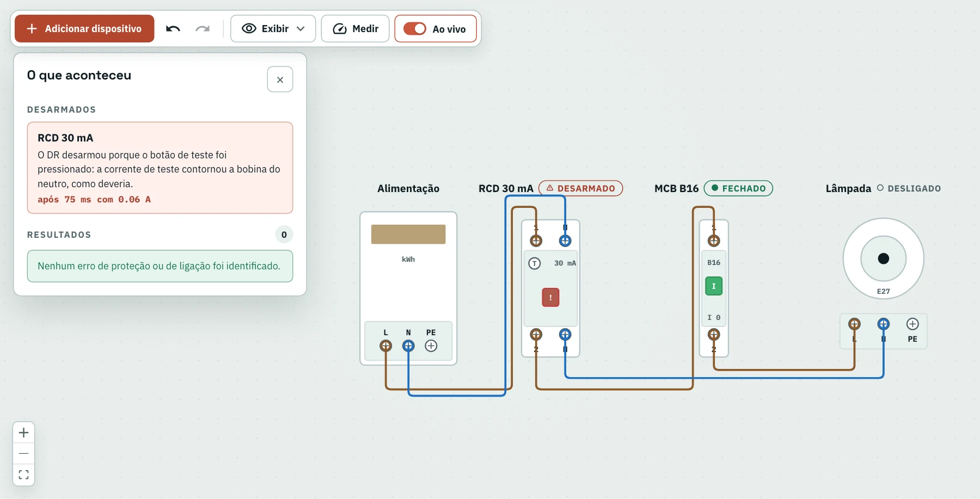Screen dimensions: 980x499
Task: Close the O que aconteceu panel
Action: coord(280,79)
